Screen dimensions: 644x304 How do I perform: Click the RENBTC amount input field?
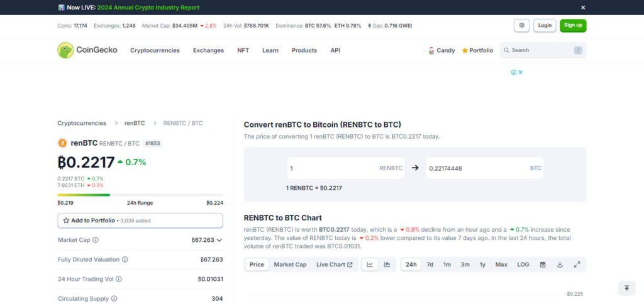[x=345, y=168]
